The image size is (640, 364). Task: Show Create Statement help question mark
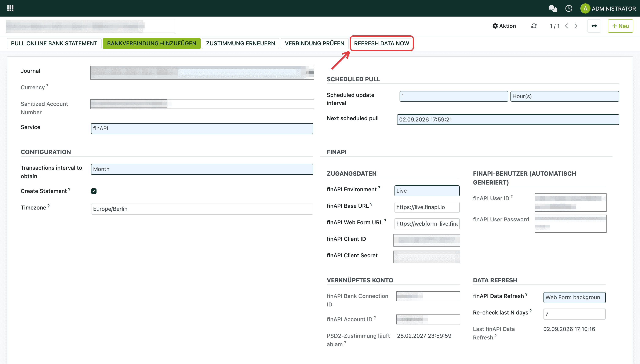(69, 189)
